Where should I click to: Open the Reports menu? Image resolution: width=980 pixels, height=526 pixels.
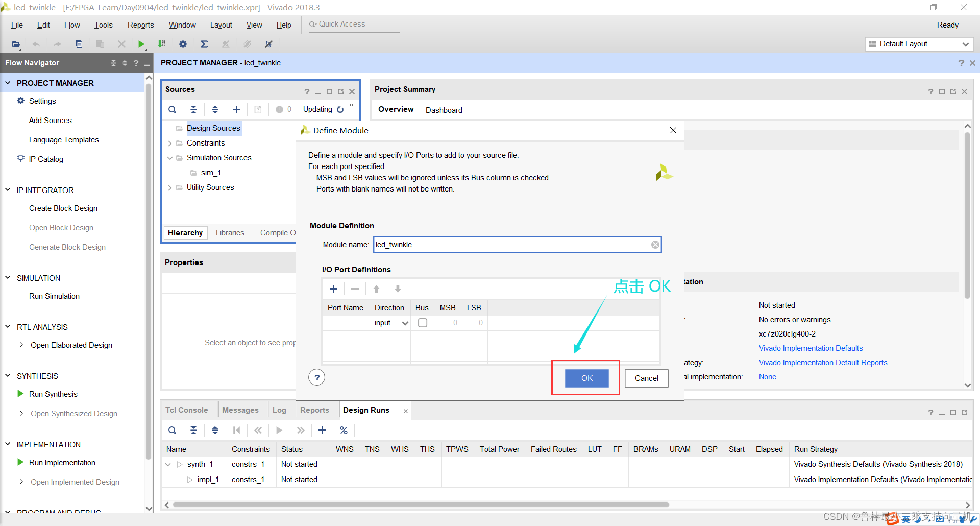point(140,25)
